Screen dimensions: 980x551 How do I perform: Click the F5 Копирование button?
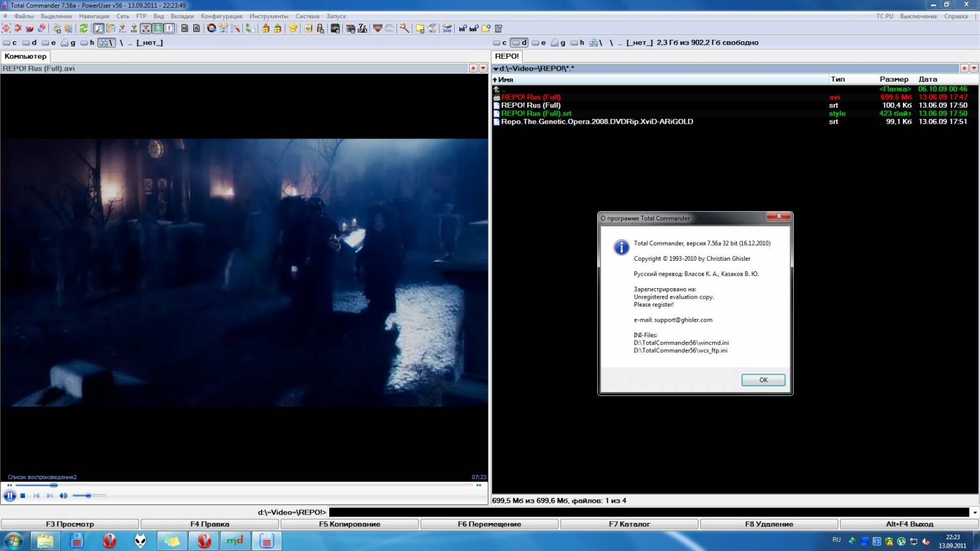350,524
